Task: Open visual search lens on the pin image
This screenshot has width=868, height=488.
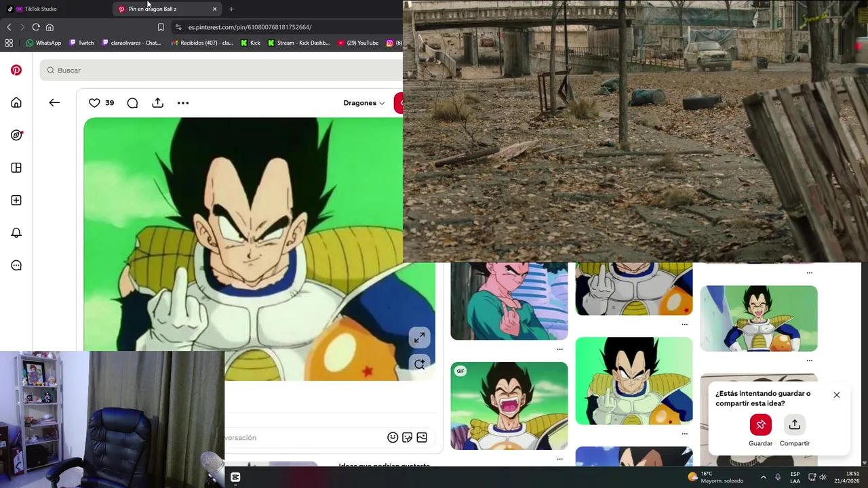Action: point(420,363)
